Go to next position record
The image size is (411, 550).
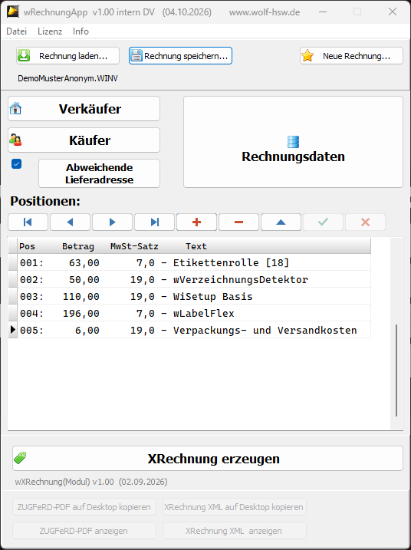[x=112, y=222]
